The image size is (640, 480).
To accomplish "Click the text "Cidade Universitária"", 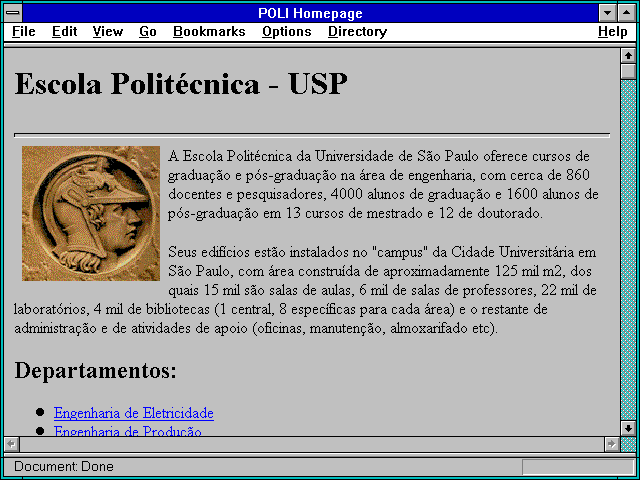I will coord(512,252).
